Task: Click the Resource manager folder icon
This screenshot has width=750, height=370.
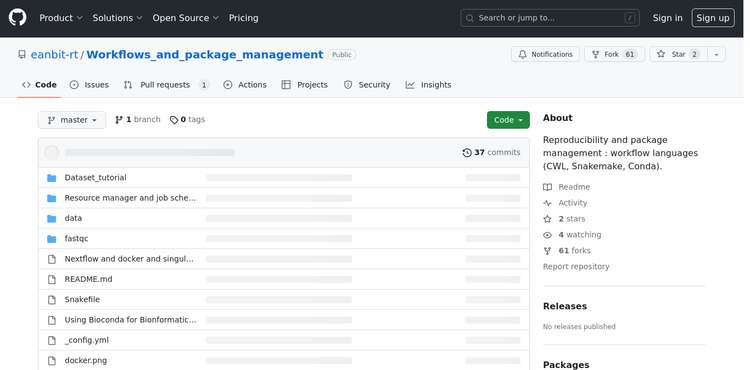Action: [52, 198]
